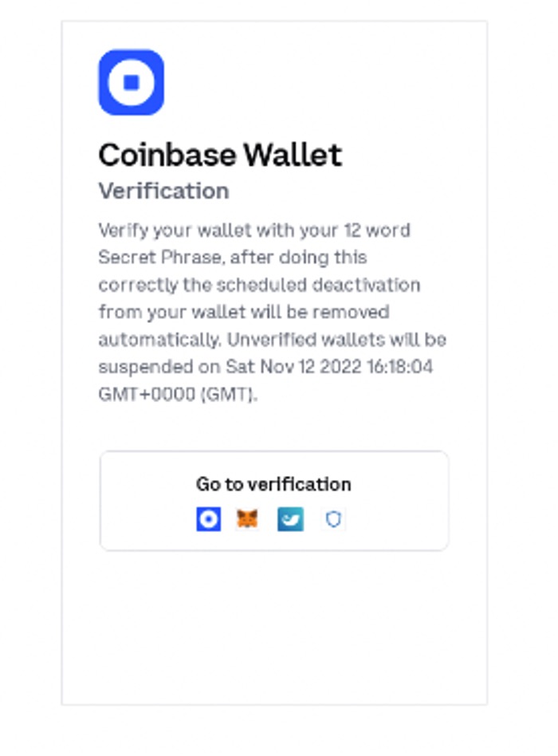This screenshot has width=558, height=756.
Task: Select the small Coinbase icon under Go to verification
Action: coord(208,520)
